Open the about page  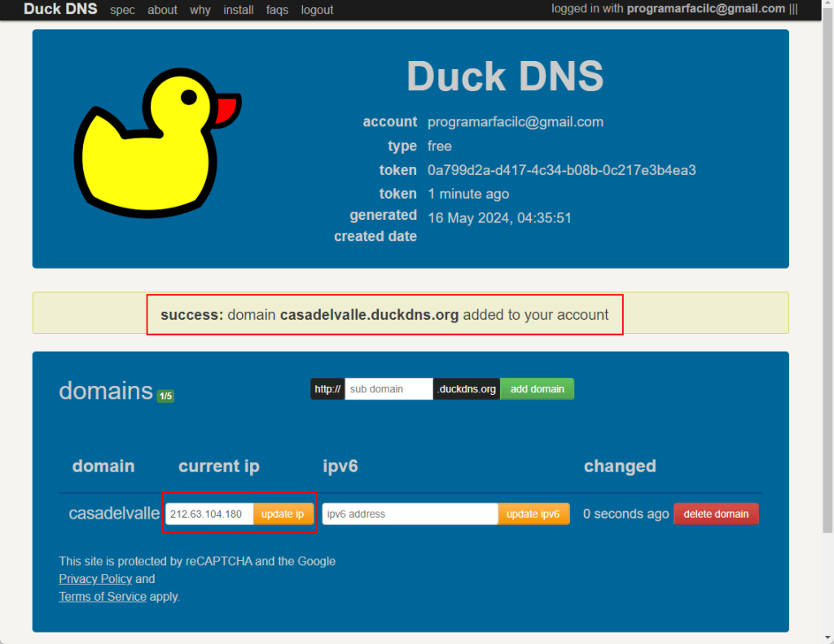tap(163, 10)
